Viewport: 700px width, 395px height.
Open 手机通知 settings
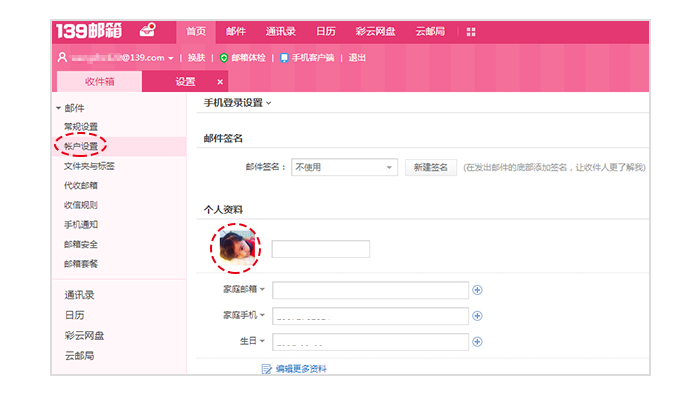pos(81,225)
